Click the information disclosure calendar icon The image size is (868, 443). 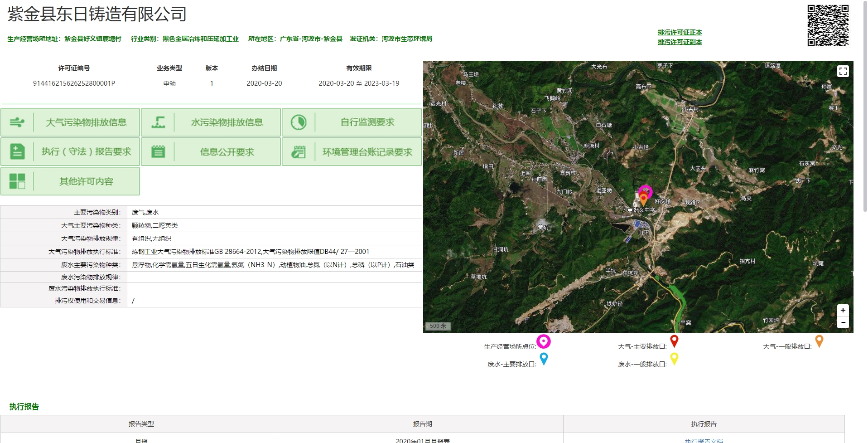coord(158,152)
